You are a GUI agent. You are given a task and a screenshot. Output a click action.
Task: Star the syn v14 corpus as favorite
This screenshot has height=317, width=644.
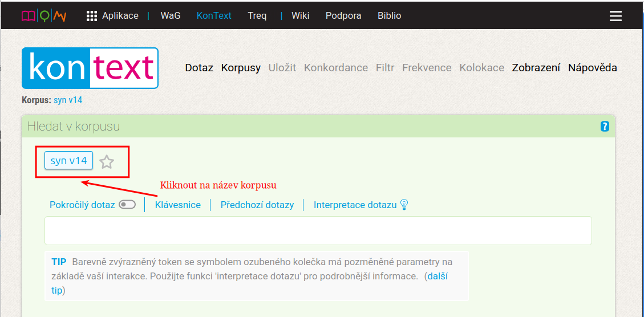[x=107, y=162]
